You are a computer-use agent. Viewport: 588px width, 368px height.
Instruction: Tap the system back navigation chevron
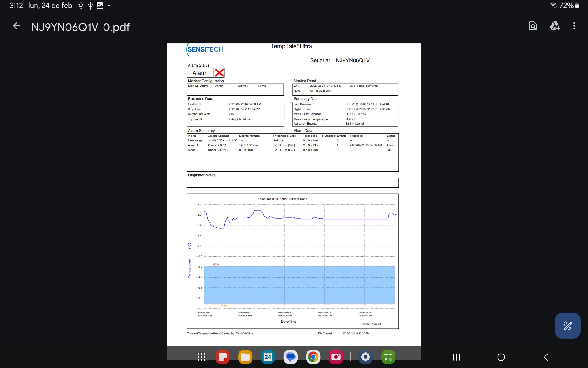pyautogui.click(x=546, y=357)
